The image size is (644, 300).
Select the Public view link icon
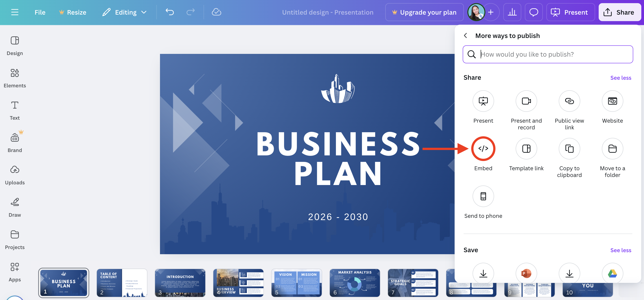tap(569, 101)
